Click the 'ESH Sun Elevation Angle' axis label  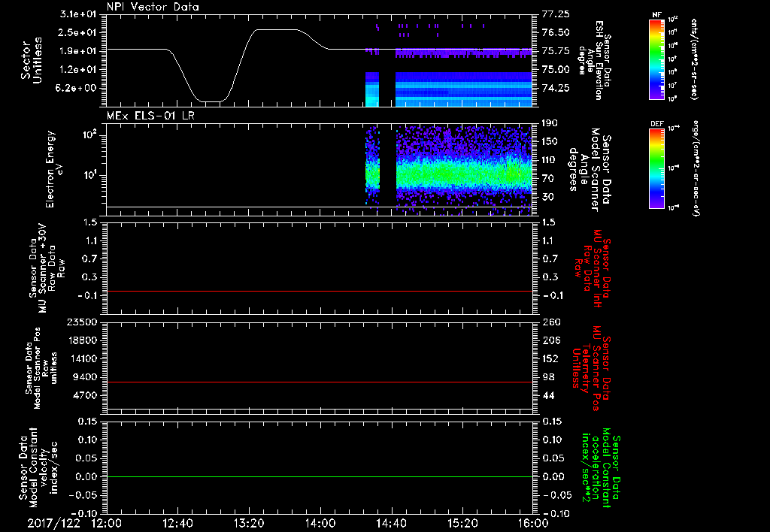[x=595, y=60]
